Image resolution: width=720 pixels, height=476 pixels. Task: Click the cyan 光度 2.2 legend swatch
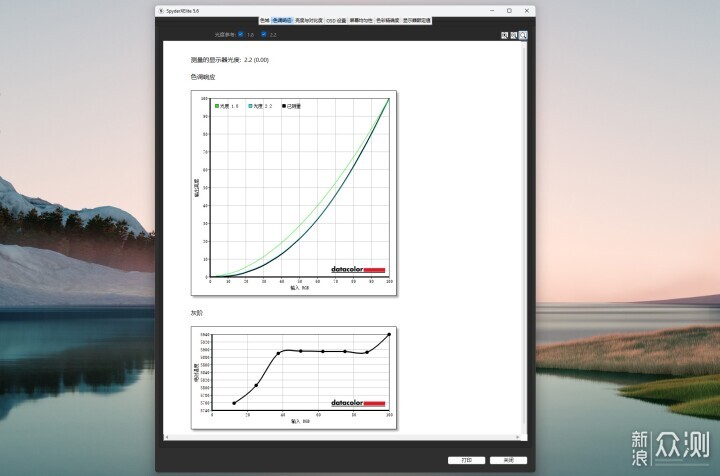pyautogui.click(x=250, y=105)
